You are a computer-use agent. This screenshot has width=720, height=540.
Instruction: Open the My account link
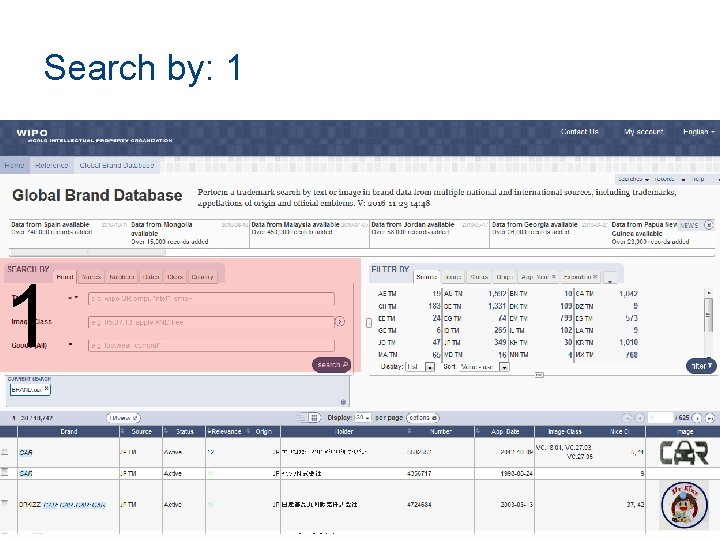pyautogui.click(x=643, y=132)
